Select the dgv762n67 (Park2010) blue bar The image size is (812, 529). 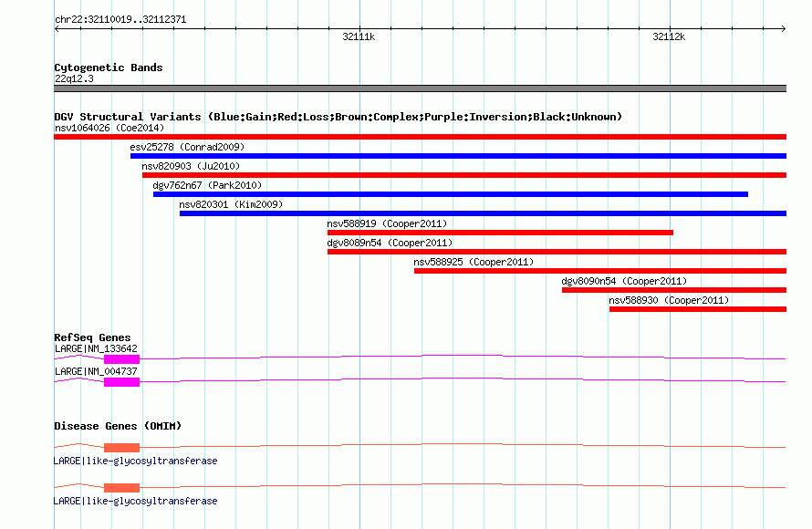pyautogui.click(x=451, y=194)
